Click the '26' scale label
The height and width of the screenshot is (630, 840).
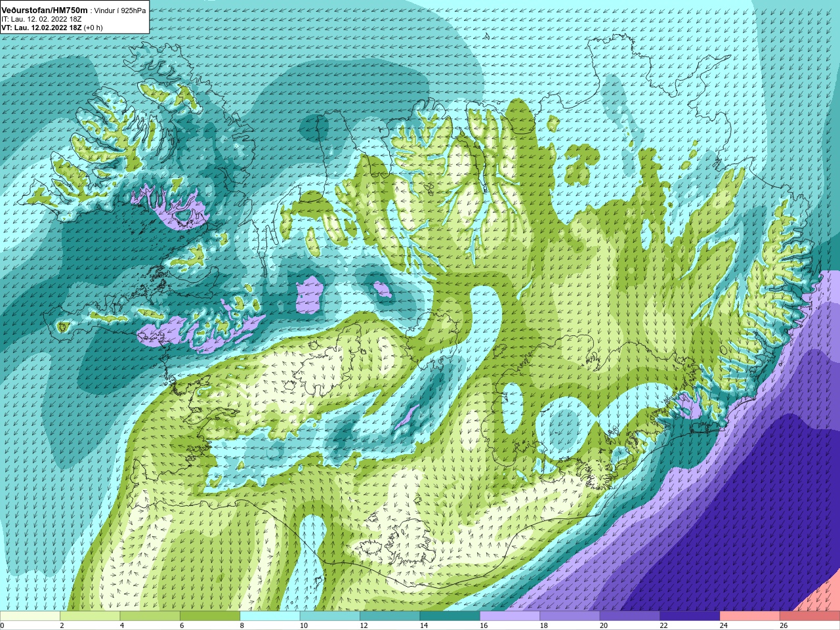[784, 625]
